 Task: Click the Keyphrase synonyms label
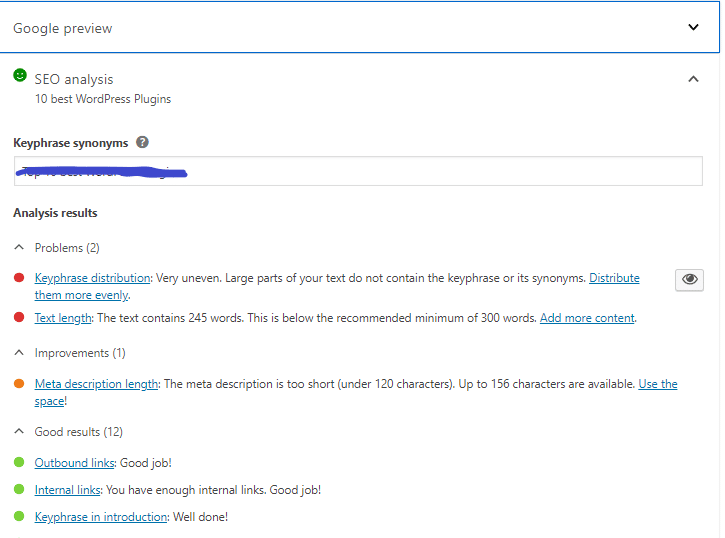click(71, 143)
